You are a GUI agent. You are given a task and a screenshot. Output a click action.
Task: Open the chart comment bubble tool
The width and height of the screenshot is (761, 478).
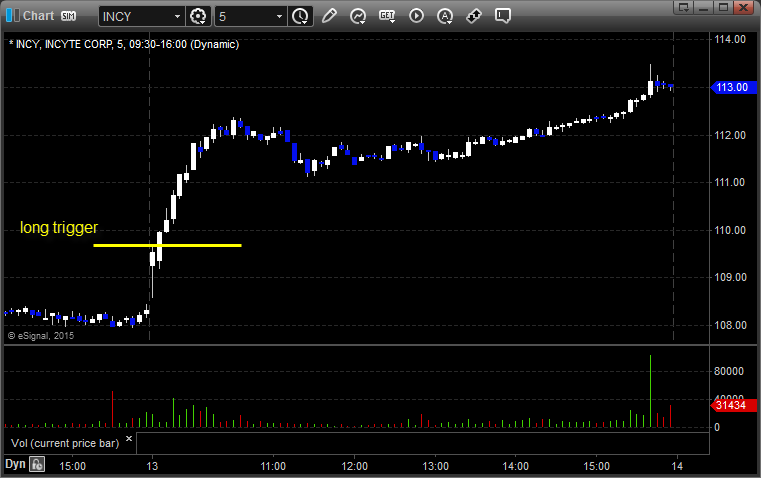pyautogui.click(x=502, y=16)
